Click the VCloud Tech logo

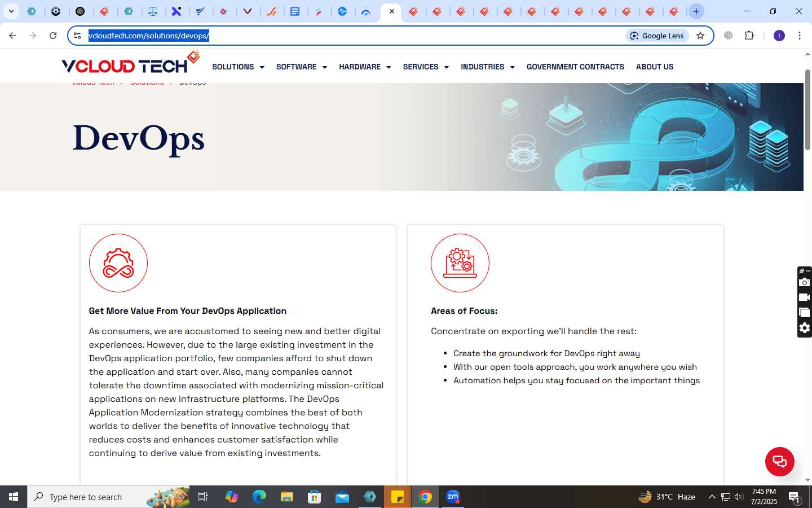(x=130, y=63)
